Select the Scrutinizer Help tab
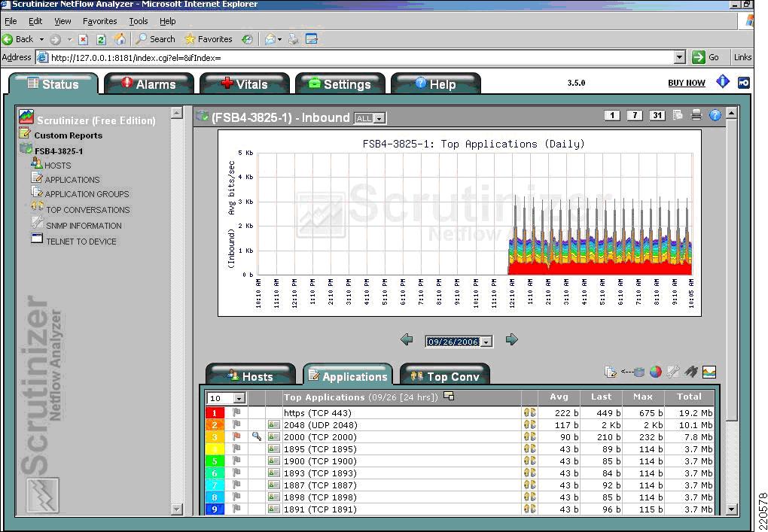Screen dimensions: 768x532 click(435, 84)
